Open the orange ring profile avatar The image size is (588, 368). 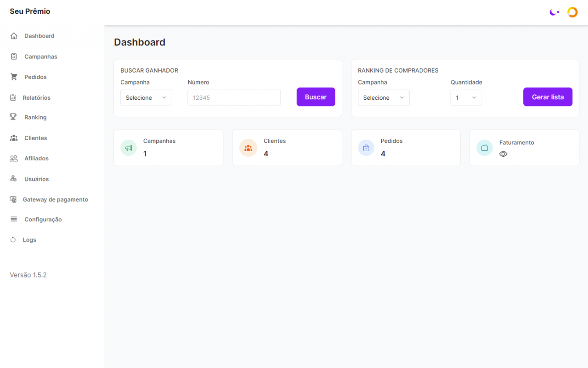(572, 12)
